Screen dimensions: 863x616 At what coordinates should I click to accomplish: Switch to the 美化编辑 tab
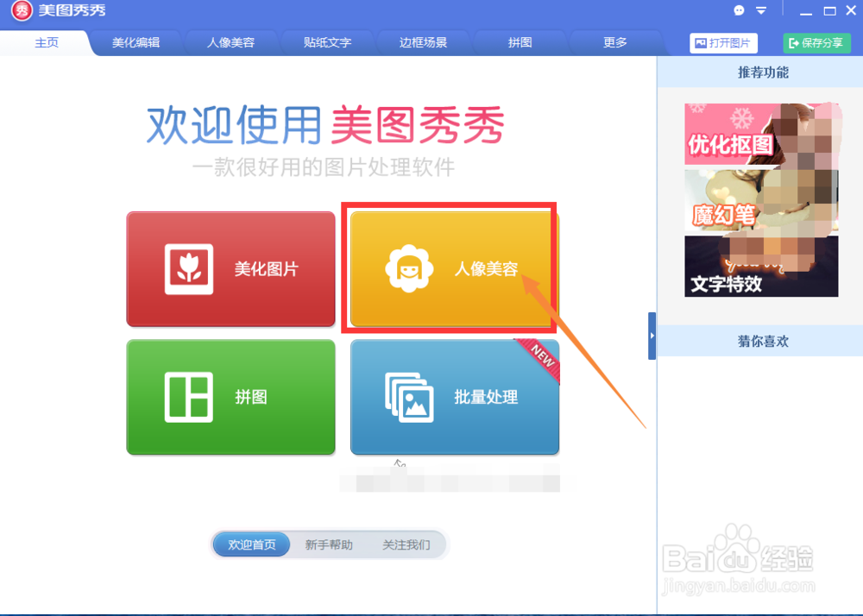(136, 43)
